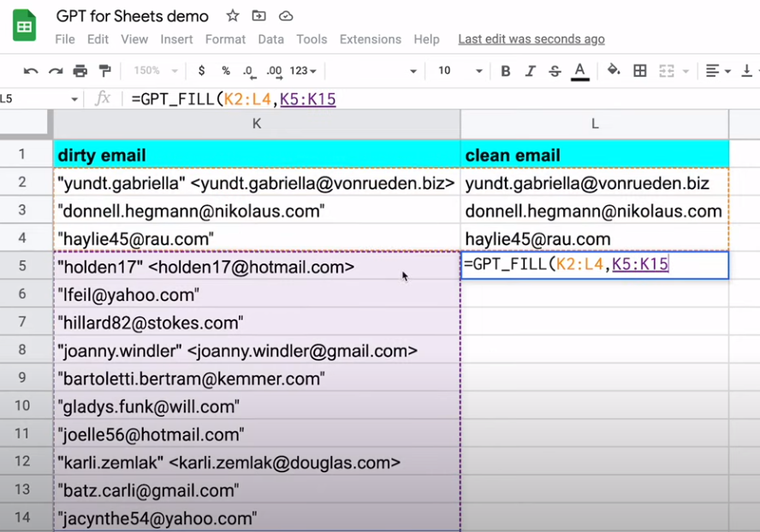This screenshot has width=760, height=532.
Task: Click the undo arrow in toolbar
Action: pos(31,71)
